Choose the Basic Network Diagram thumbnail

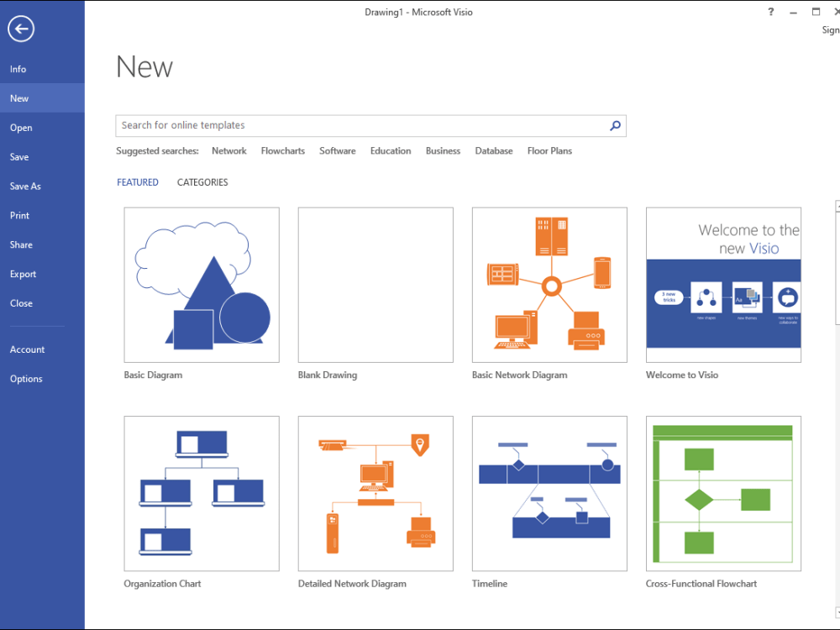click(x=549, y=285)
